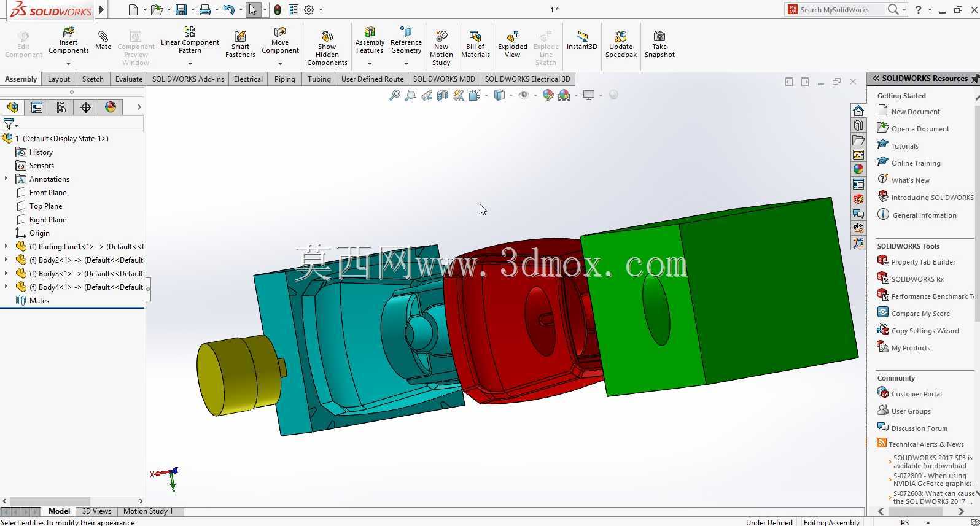Open SOLIDWORKS Add-Ins tab
The height and width of the screenshot is (526, 980).
188,79
